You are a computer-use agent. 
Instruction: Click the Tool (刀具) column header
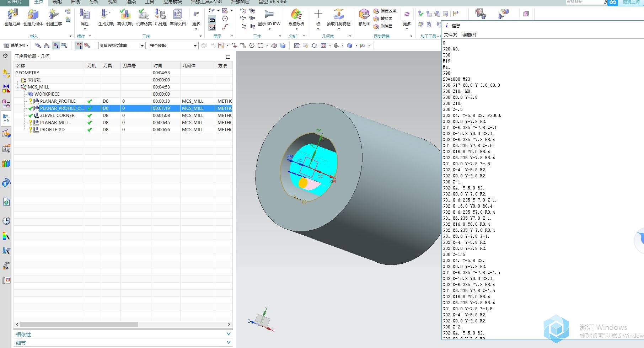(111, 65)
